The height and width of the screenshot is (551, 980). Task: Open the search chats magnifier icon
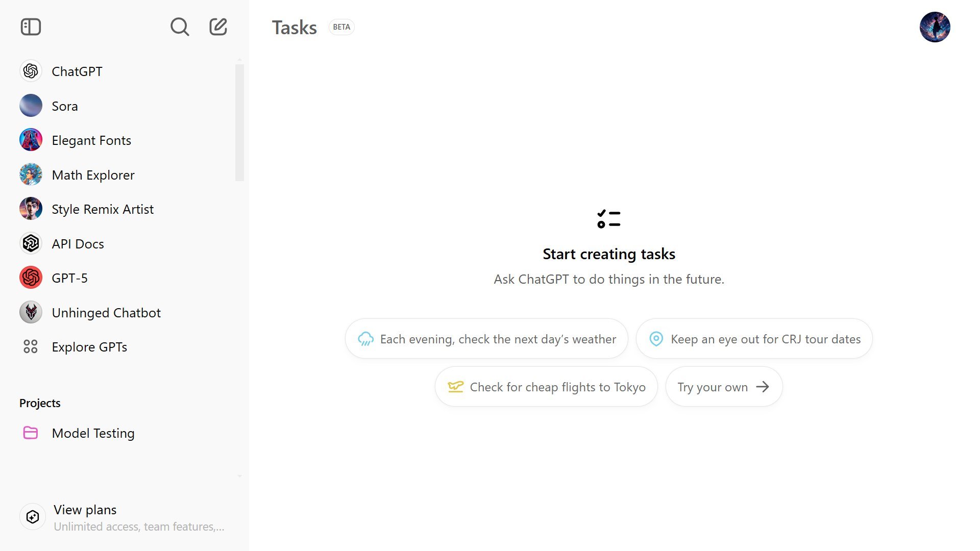click(180, 27)
